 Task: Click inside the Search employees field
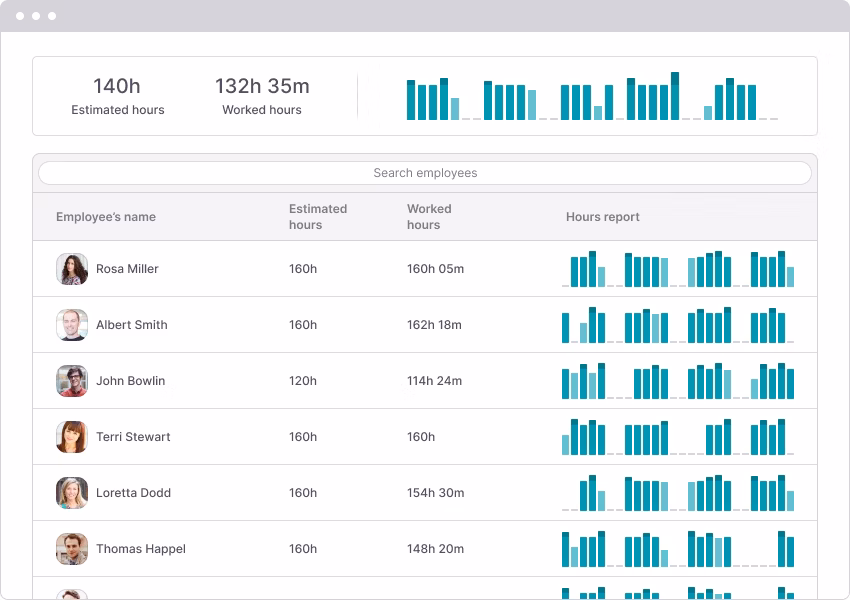click(424, 173)
